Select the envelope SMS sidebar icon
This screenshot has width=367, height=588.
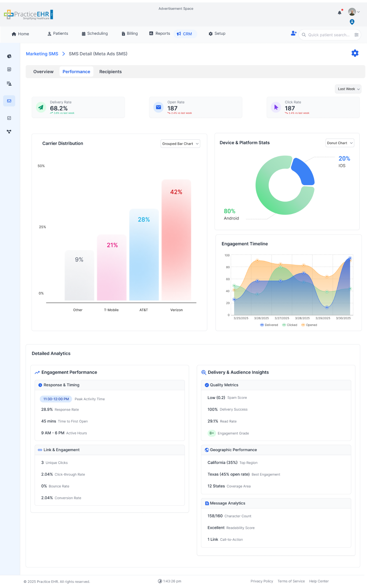click(9, 101)
